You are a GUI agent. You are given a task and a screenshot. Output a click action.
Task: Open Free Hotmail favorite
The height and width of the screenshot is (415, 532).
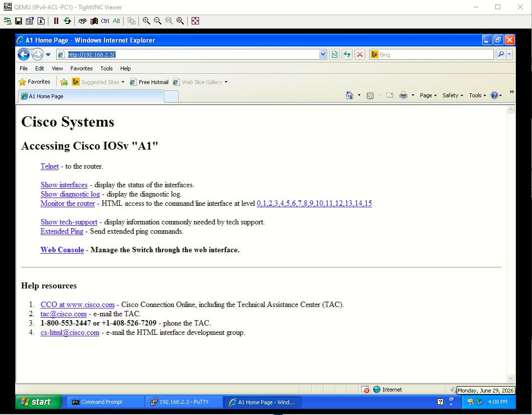point(149,82)
